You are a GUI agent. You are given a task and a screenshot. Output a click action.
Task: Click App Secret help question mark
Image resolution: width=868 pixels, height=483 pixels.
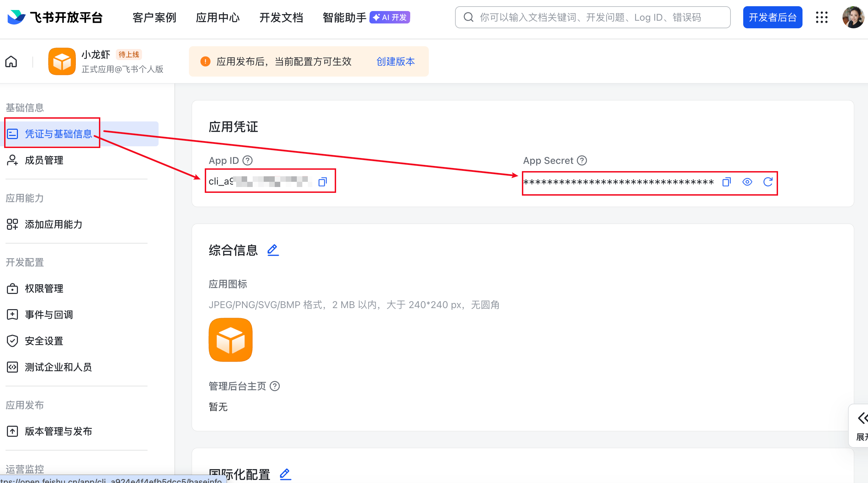(x=582, y=160)
